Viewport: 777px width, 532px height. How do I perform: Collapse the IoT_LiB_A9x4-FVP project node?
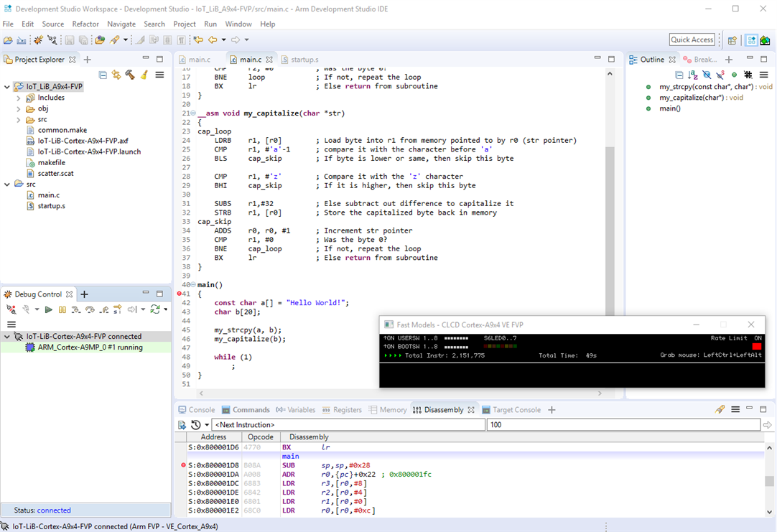(7, 87)
